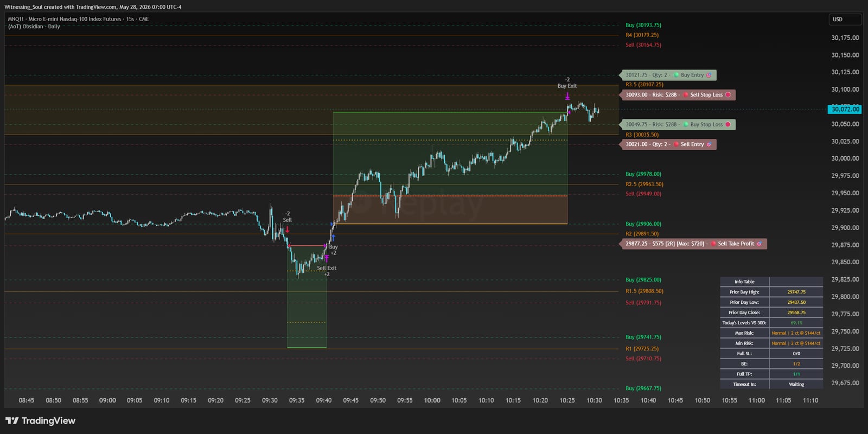The width and height of the screenshot is (868, 434).
Task: Click the red dot before Sell Stop Loss
Action: coord(686,95)
